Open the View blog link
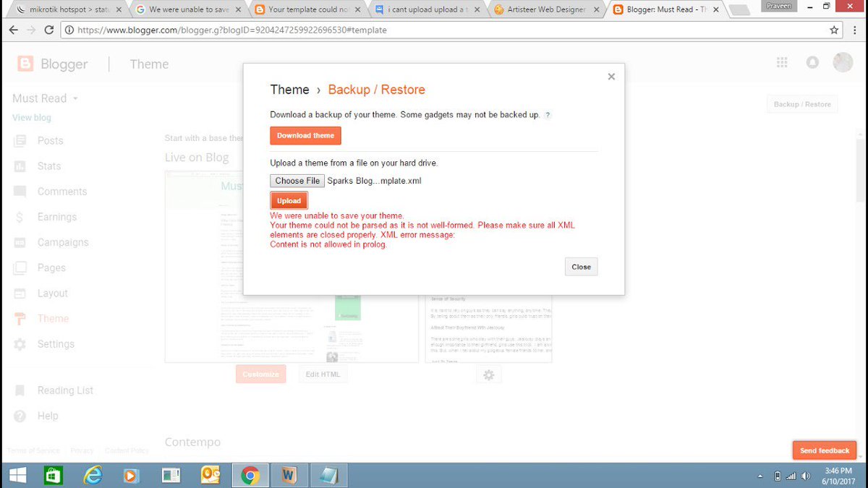 31,117
